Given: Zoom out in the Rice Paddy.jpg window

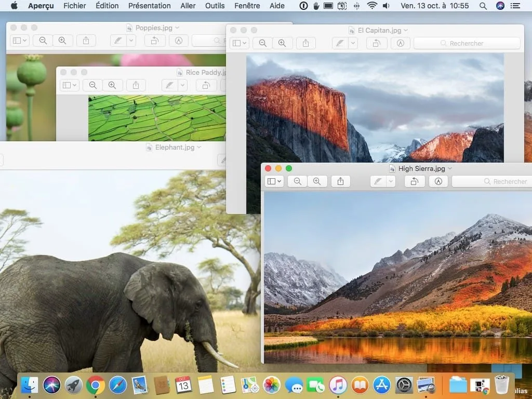Looking at the screenshot, I should point(92,85).
